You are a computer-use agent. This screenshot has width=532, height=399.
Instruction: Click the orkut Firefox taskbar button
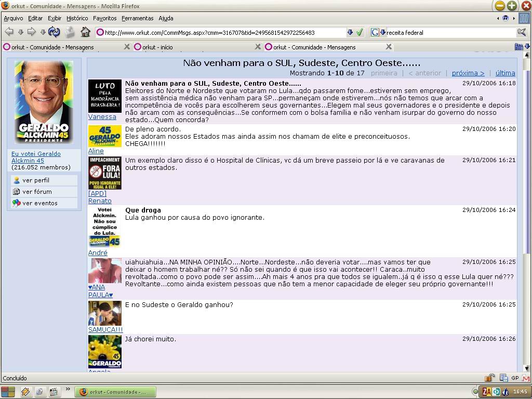(115, 392)
